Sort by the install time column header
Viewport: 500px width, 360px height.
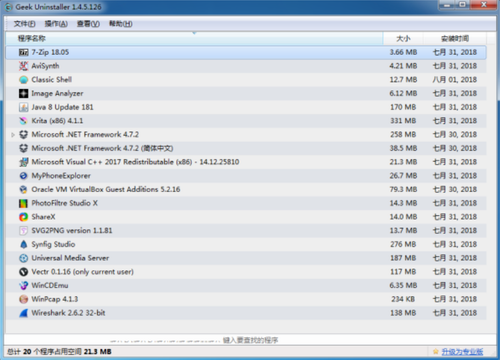(x=455, y=39)
